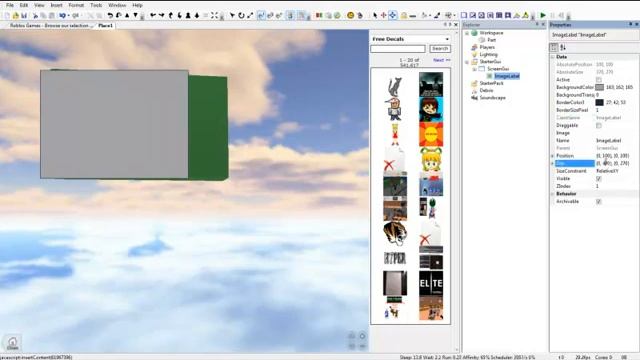640x360 pixels.
Task: Select the blonde anime girl decal thumbnail
Action: point(431,159)
